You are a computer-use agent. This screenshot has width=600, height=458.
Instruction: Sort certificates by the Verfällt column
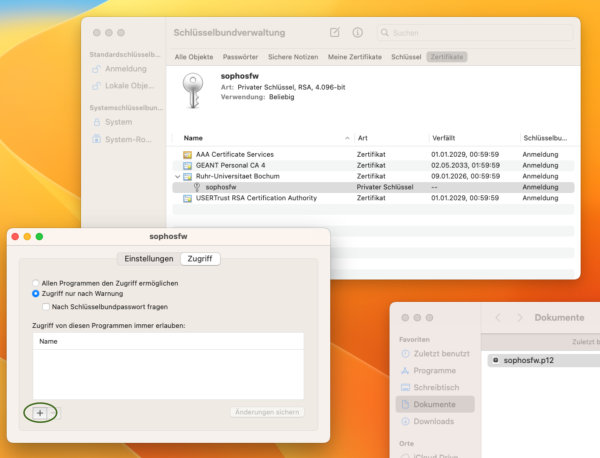445,137
